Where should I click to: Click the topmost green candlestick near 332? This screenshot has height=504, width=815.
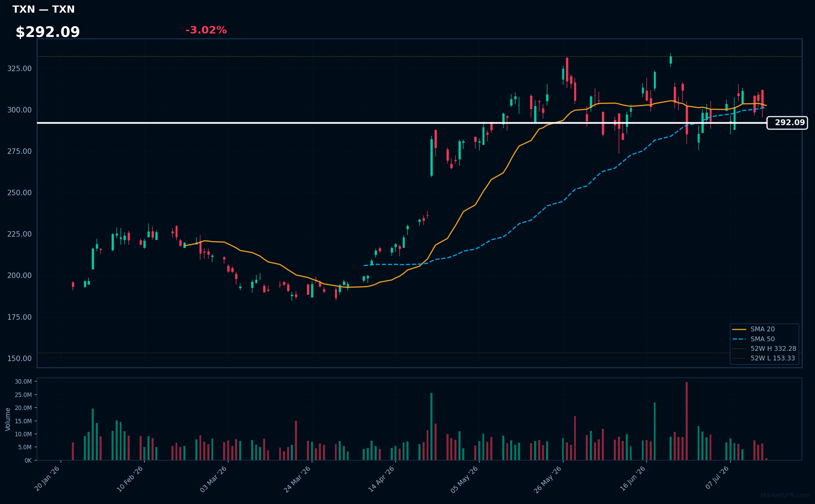tap(671, 60)
